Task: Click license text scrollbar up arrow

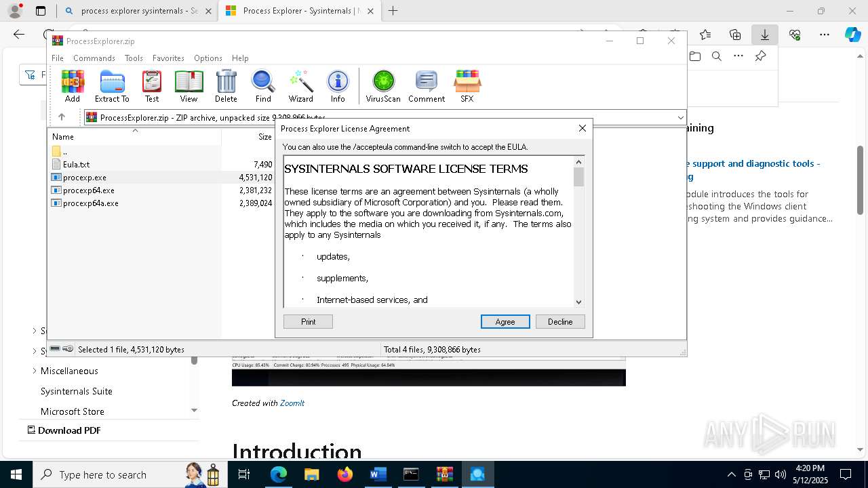Action: [578, 161]
